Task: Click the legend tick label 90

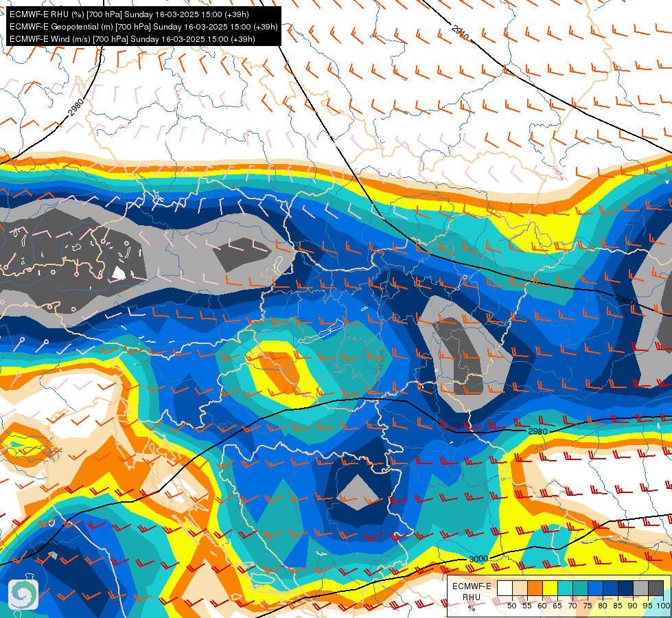Action: tap(633, 606)
